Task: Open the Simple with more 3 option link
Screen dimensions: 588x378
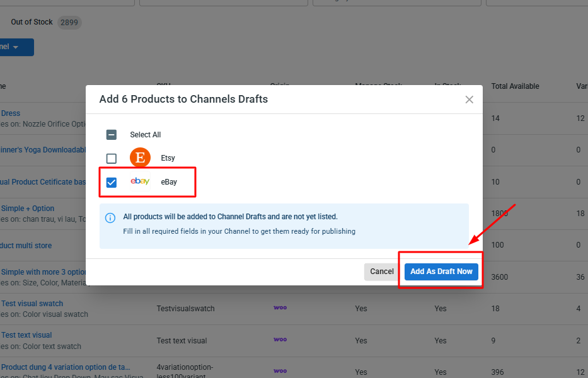Action: (43, 272)
